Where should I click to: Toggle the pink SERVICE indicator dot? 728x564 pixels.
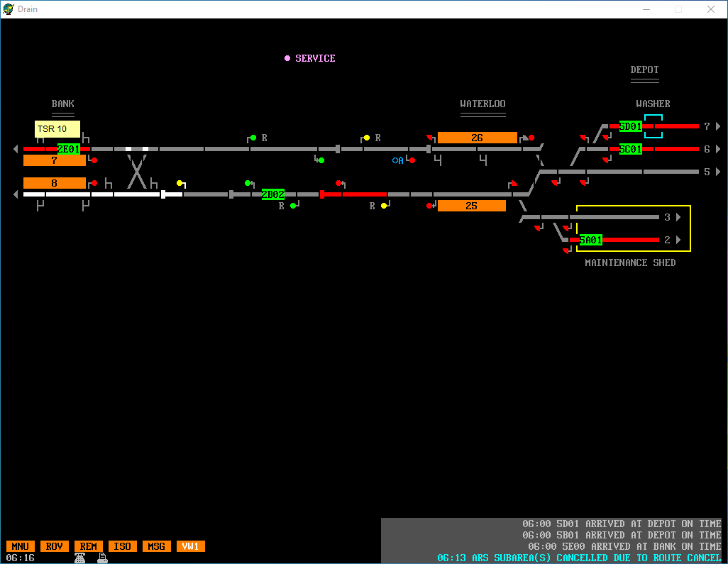287,58
